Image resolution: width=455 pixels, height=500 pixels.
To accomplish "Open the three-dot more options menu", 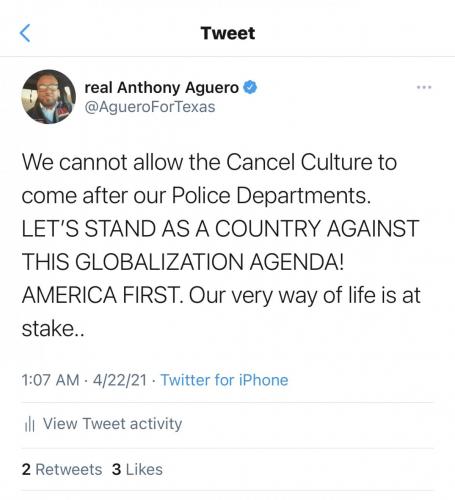I will [x=424, y=87].
